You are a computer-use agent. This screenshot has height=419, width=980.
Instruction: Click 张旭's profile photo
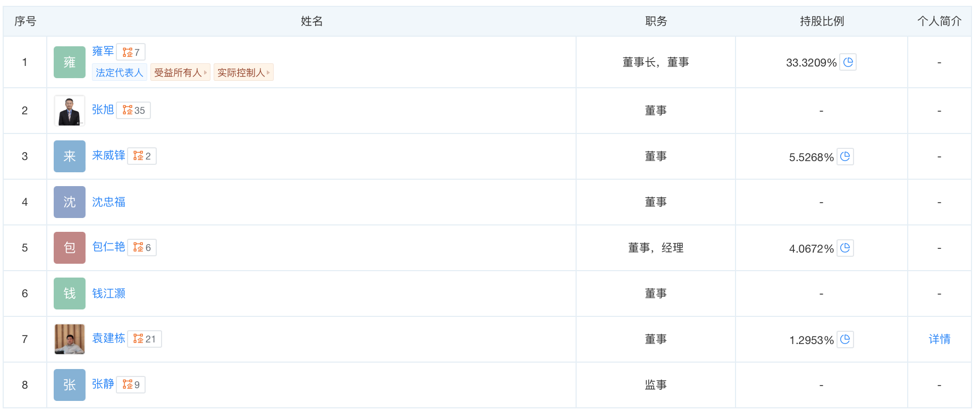coord(70,111)
